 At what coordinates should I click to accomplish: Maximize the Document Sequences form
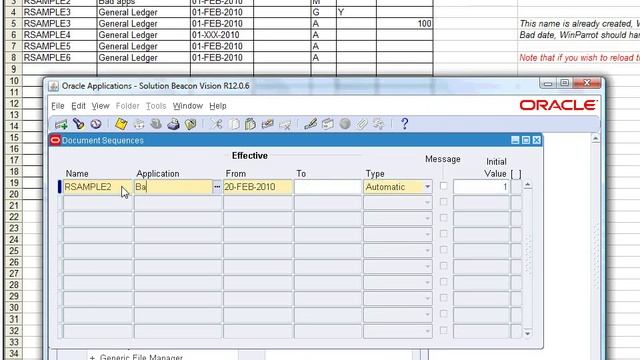click(526, 140)
